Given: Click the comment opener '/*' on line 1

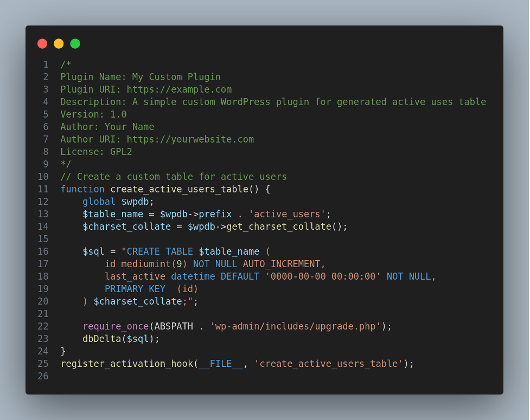Looking at the screenshot, I should pos(66,64).
